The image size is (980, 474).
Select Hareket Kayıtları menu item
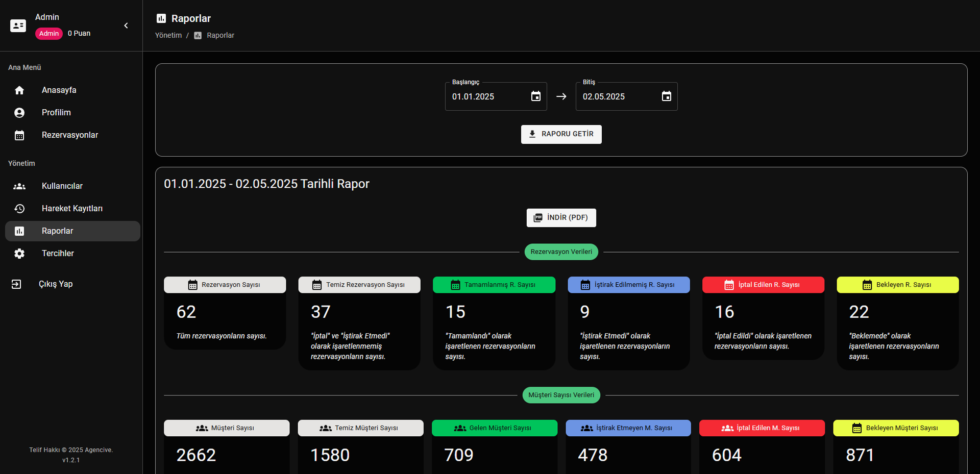tap(72, 209)
